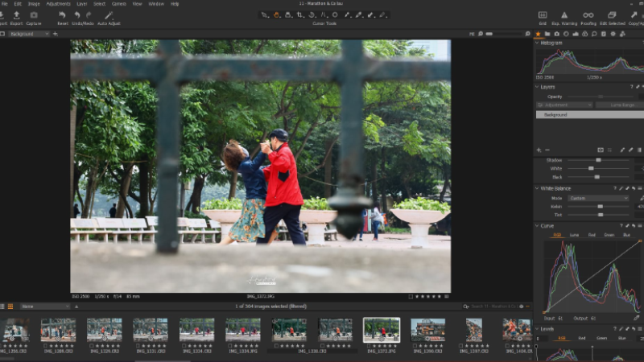Open the layer type Adjustment dropdown

(x=564, y=105)
